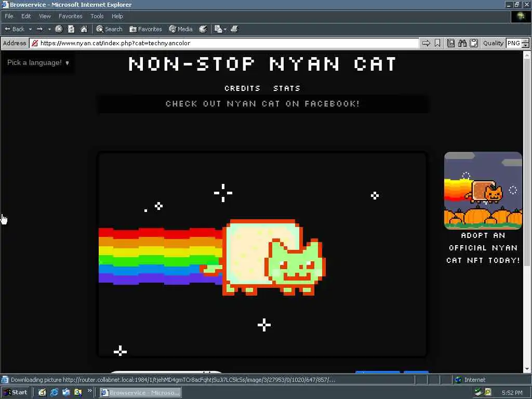Refresh the page with the Refresh icon
Viewport: 532px width, 399px height.
click(x=71, y=29)
